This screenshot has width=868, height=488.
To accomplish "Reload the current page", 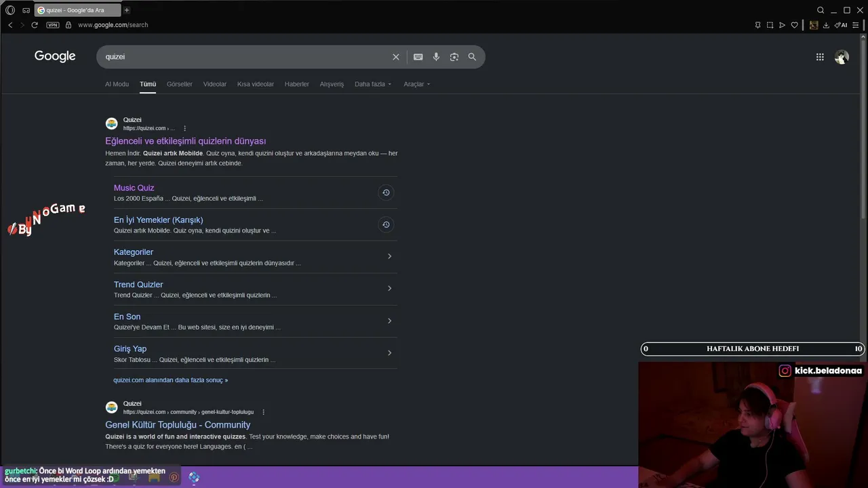I will click(x=35, y=25).
